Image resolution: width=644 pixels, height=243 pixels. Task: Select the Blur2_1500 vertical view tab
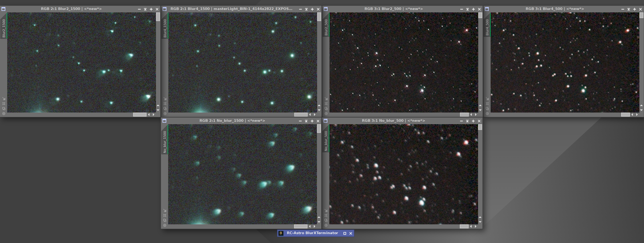[4, 28]
